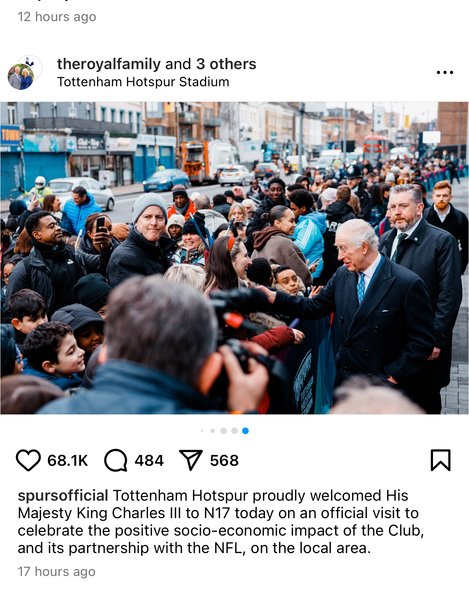
Task: Open comments via speech bubble icon
Action: point(116,460)
